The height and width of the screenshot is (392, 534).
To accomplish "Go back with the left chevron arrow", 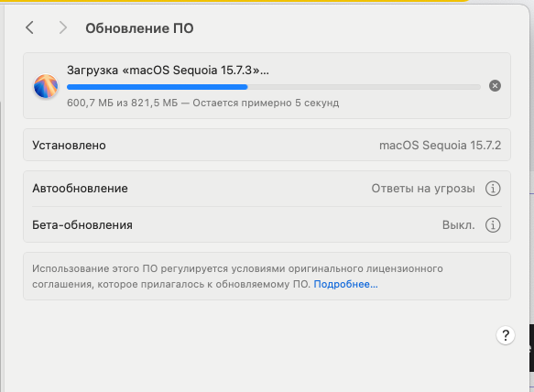I will tap(29, 27).
